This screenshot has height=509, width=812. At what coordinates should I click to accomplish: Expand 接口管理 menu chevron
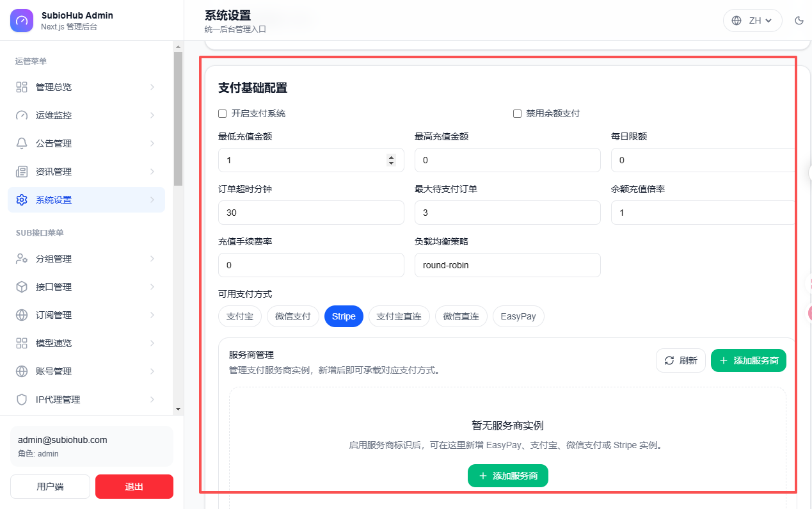[x=152, y=287]
